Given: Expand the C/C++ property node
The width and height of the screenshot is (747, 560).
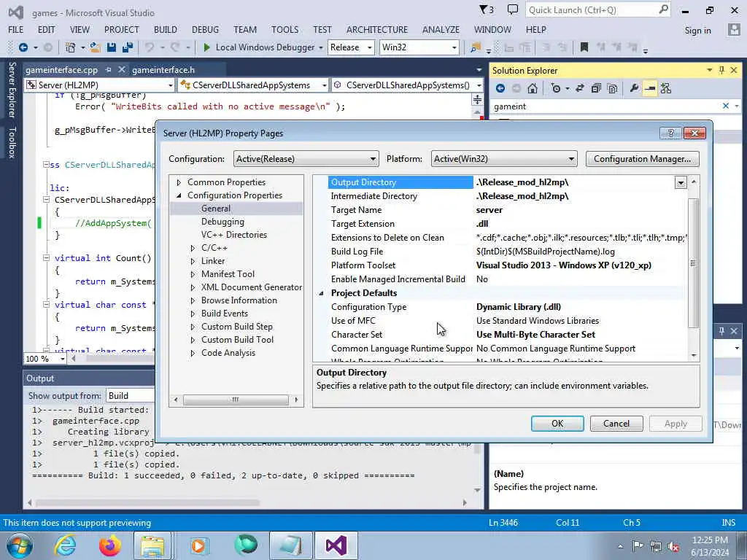Looking at the screenshot, I should pos(193,248).
